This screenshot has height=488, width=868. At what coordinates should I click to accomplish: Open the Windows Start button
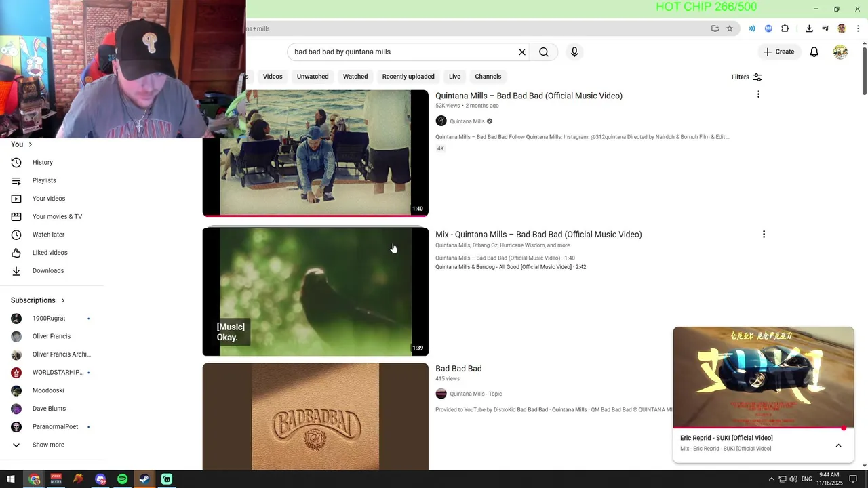click(x=11, y=479)
